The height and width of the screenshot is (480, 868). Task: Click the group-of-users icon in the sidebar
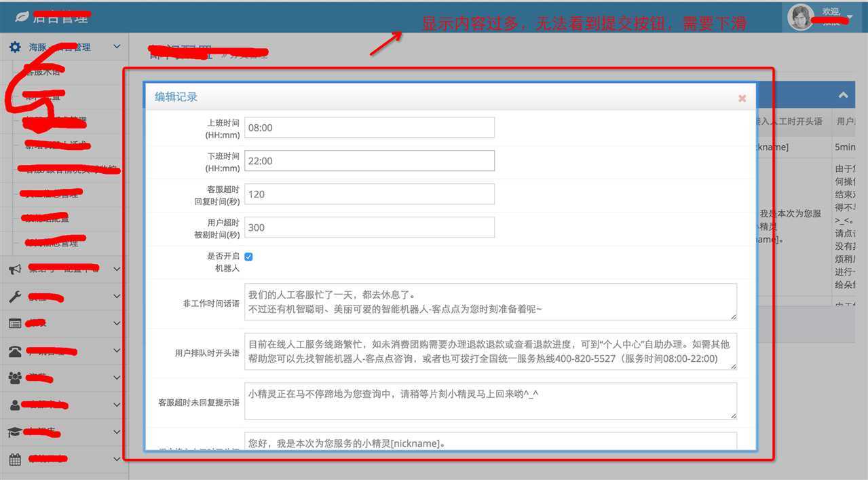click(x=15, y=377)
